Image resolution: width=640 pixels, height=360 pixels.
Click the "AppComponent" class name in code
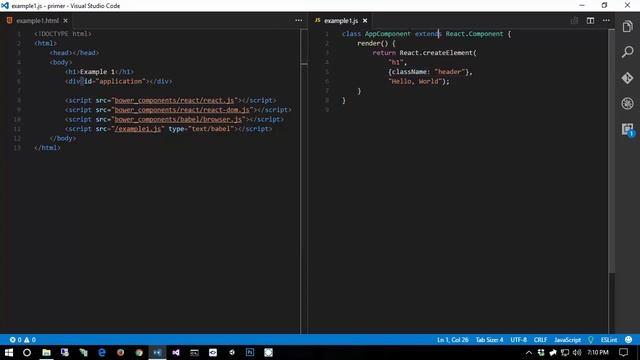pos(387,34)
